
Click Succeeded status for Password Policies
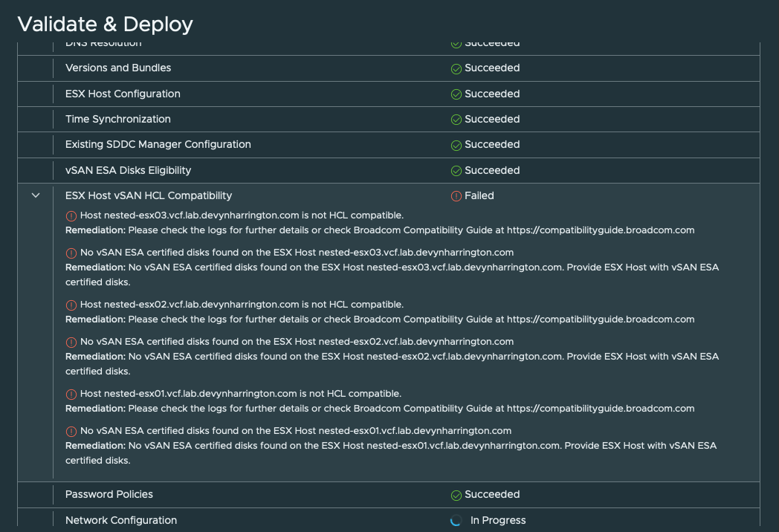click(x=492, y=494)
